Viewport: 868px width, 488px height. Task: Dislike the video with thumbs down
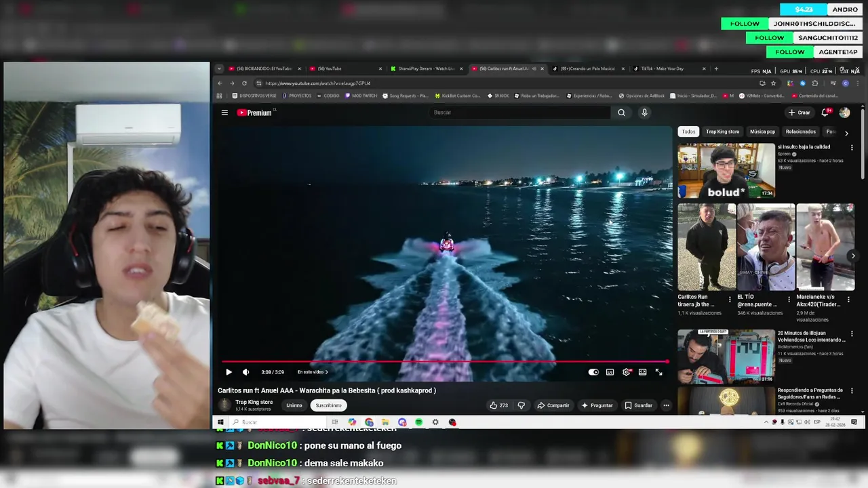tap(521, 405)
